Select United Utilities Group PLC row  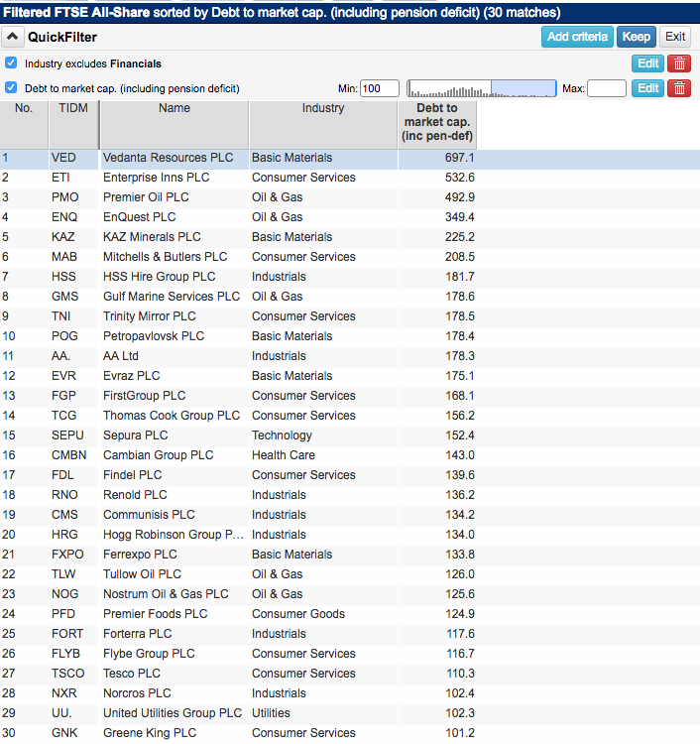350,713
